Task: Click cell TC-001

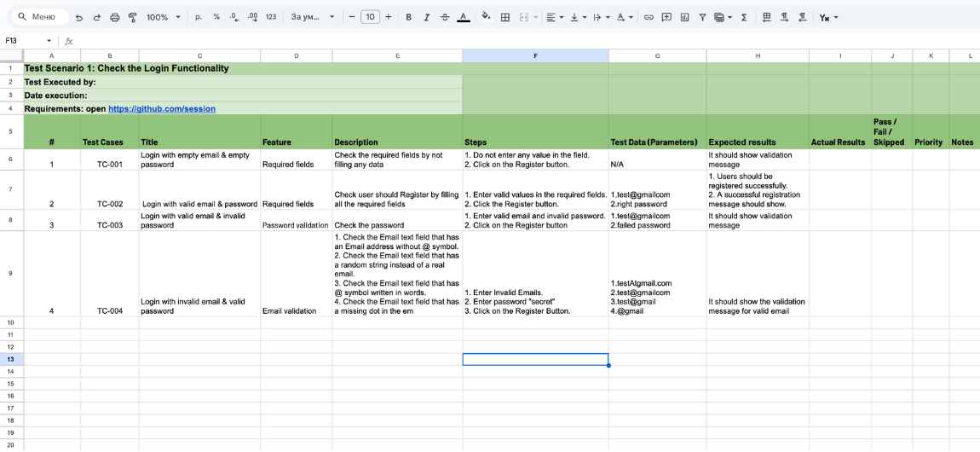Action: 110,159
